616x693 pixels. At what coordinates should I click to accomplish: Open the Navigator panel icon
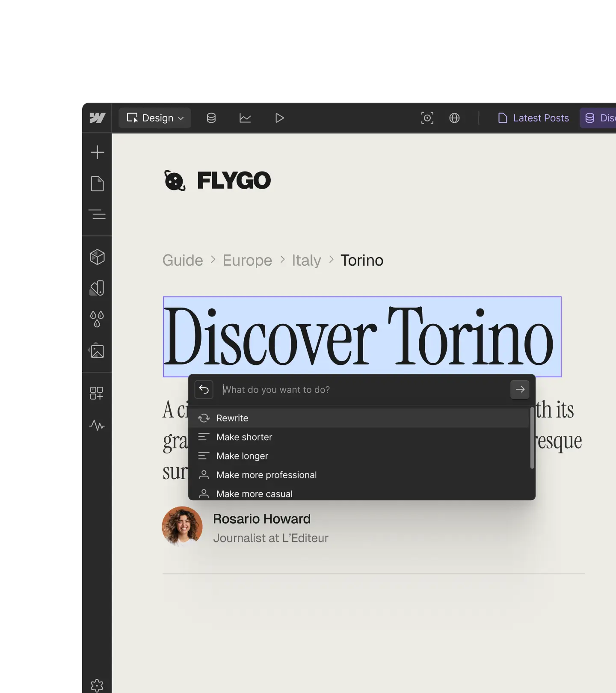[97, 214]
